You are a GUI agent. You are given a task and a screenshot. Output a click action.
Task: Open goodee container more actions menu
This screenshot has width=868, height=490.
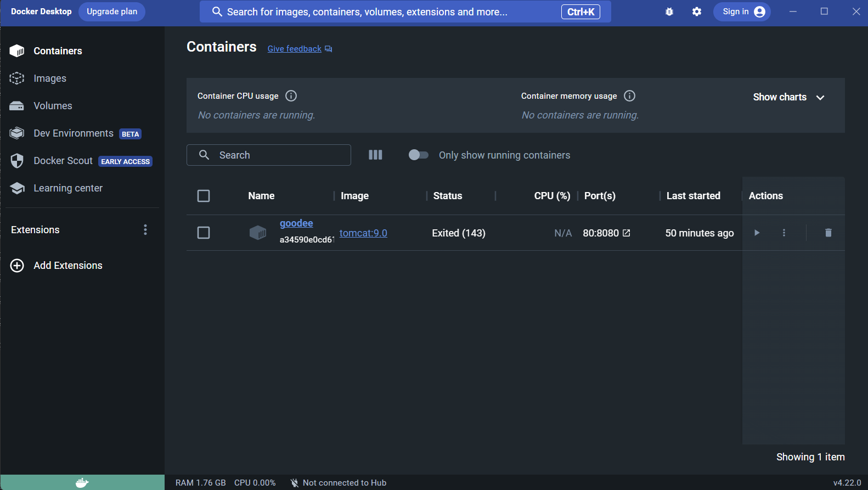click(784, 233)
